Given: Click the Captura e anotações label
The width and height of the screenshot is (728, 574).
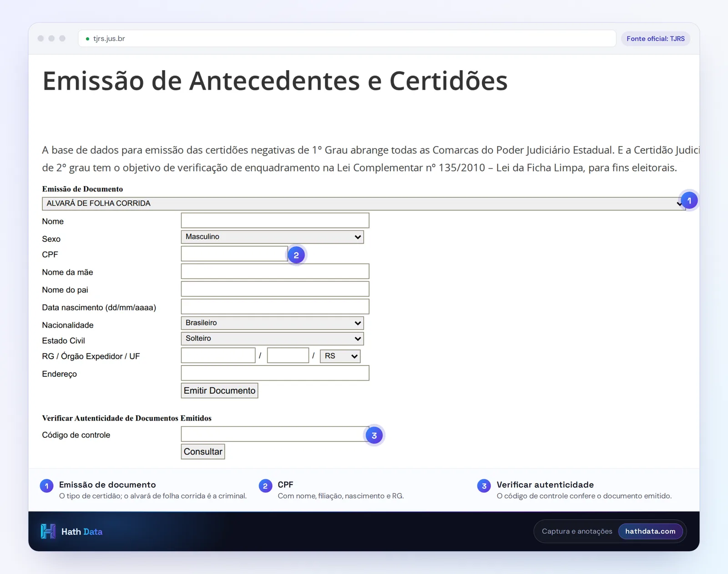Looking at the screenshot, I should pyautogui.click(x=577, y=531).
